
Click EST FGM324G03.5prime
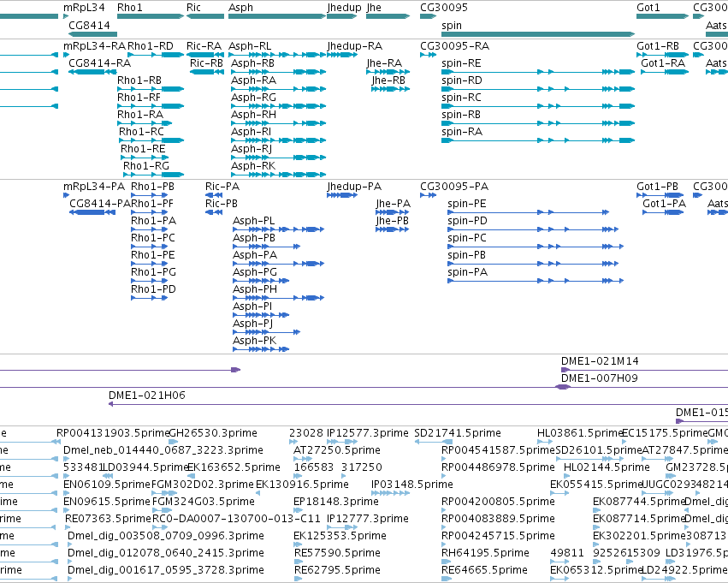tap(204, 502)
